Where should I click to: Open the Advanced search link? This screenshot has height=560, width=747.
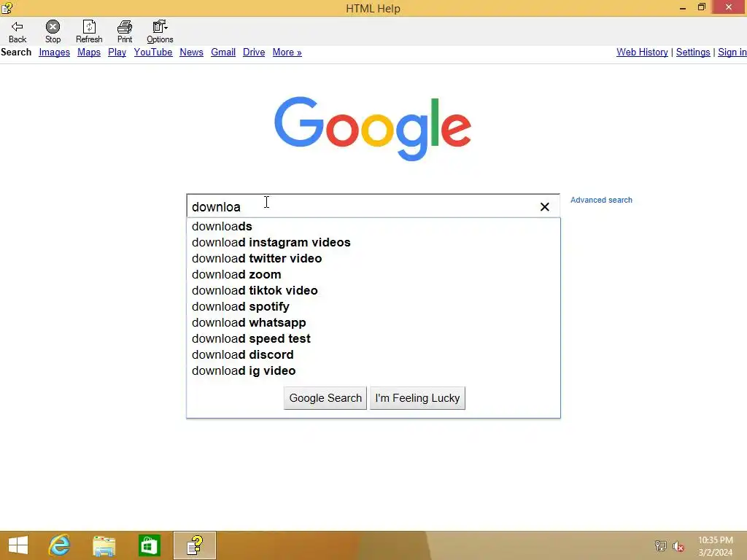(601, 200)
